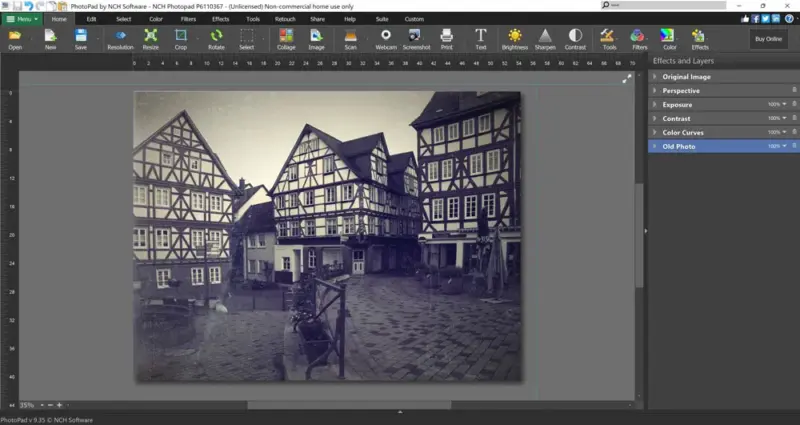
Task: Click the Text tool icon
Action: tap(481, 39)
